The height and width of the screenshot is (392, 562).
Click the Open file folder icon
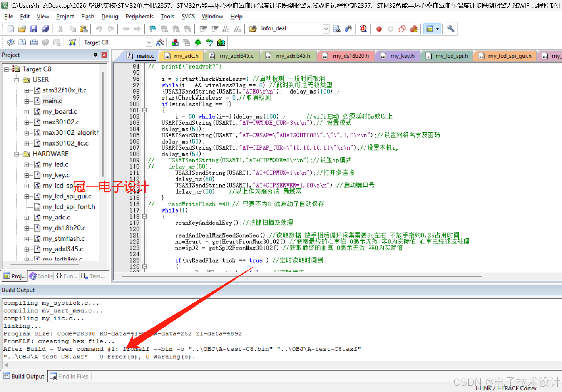point(22,29)
